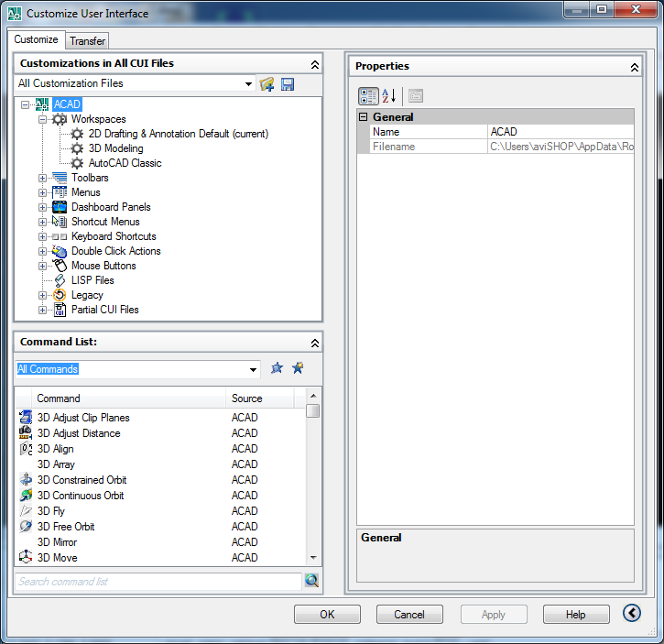Click the Workspaces gear icon
This screenshot has width=664, height=644.
60,119
